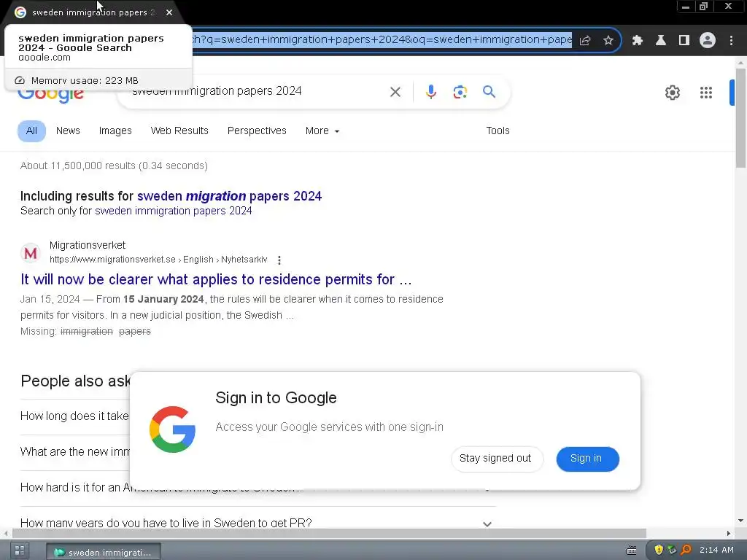Click the shield icon in system tray
Viewport: 747px width, 560px height.
(659, 550)
